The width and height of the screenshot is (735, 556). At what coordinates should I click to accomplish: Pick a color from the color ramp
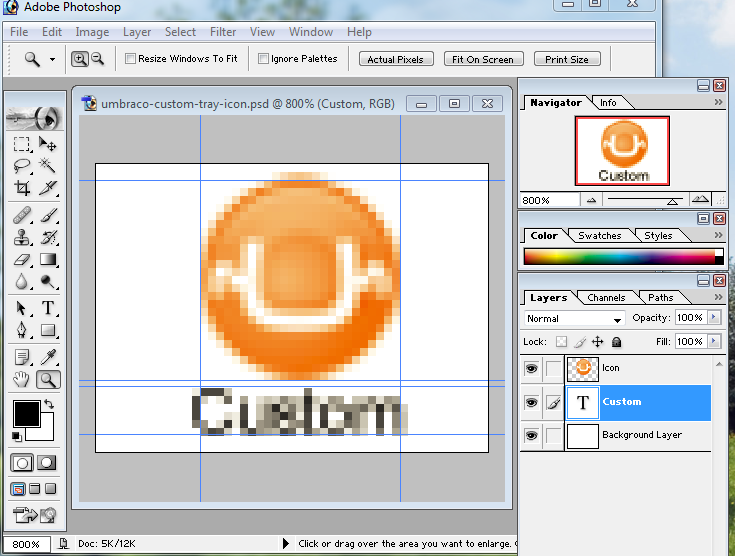[620, 257]
